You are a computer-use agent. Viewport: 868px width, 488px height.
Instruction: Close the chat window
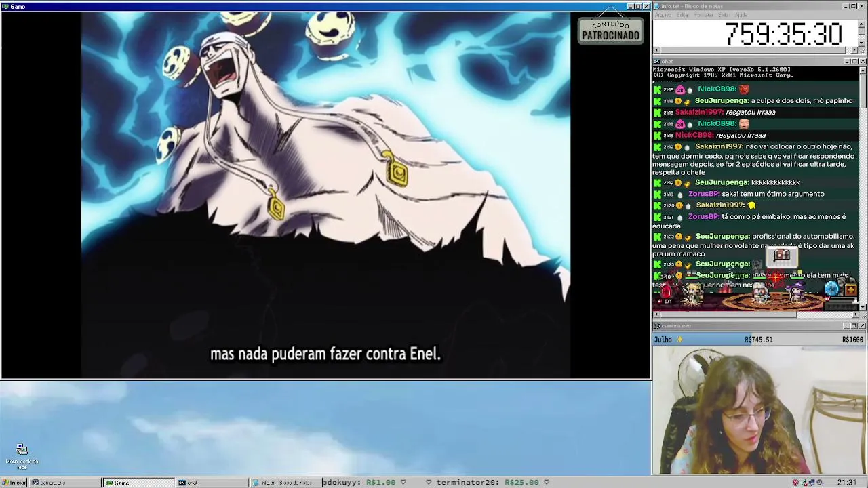tap(863, 61)
